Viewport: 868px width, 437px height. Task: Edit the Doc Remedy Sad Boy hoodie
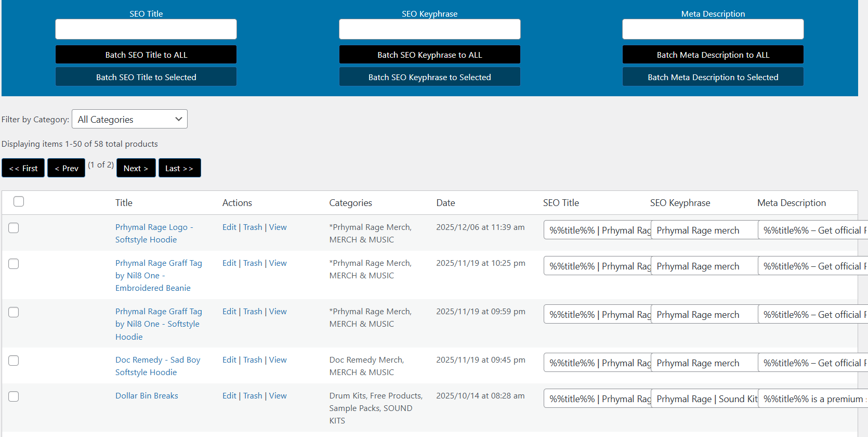(229, 360)
